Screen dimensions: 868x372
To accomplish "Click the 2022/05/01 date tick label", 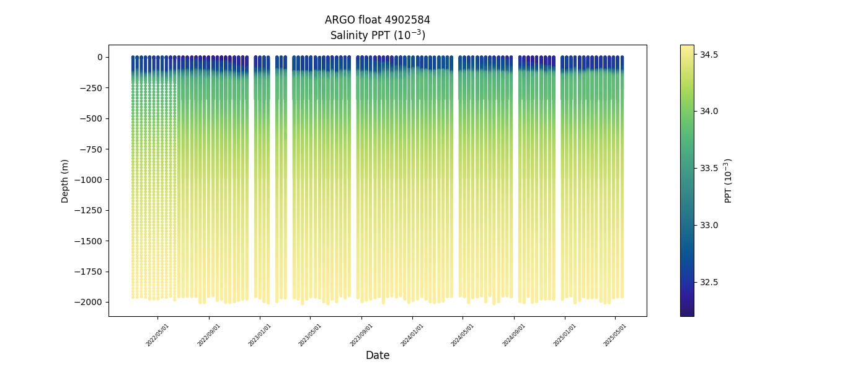I will (x=158, y=335).
